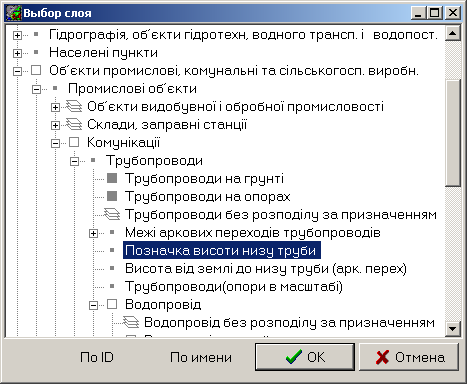Click layers icon of Водопровід без розподілу
The image size is (467, 384).
coord(131,322)
